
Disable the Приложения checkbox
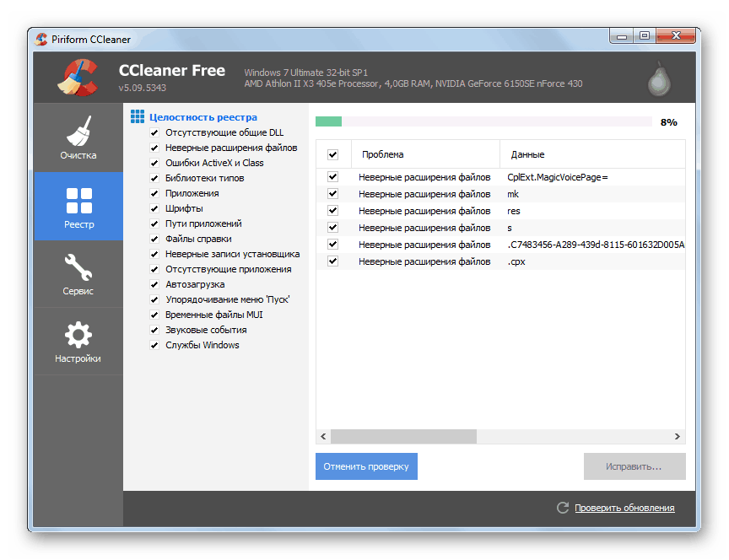[x=154, y=193]
